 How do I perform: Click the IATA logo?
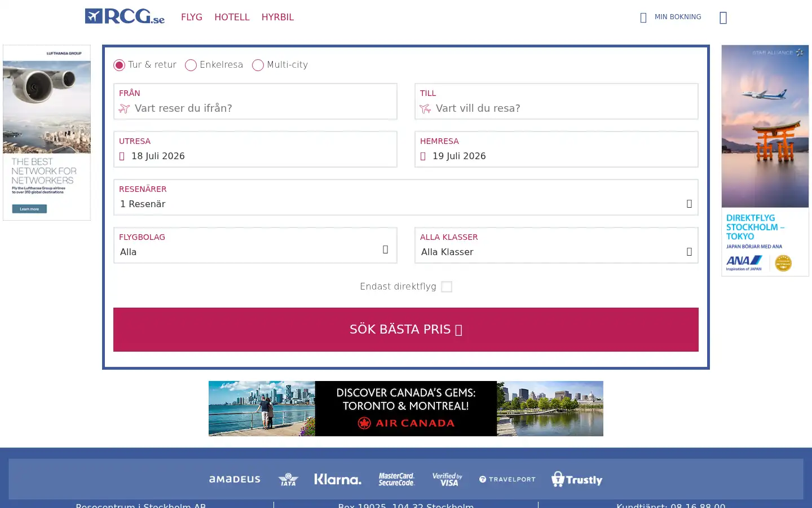[x=288, y=479]
